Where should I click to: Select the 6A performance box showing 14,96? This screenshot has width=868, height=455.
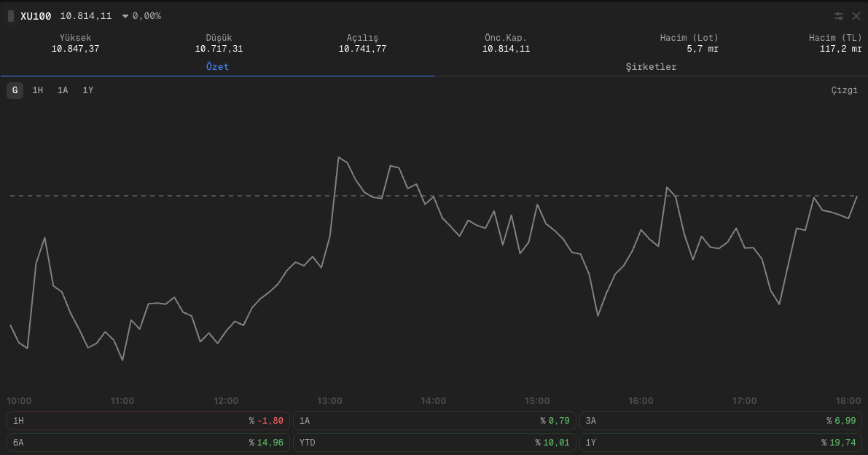coord(147,443)
